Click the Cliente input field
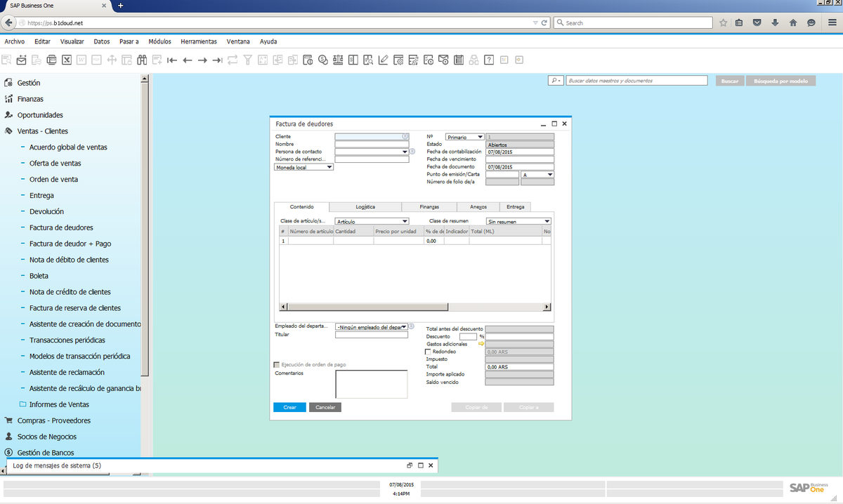The height and width of the screenshot is (504, 843). (372, 137)
